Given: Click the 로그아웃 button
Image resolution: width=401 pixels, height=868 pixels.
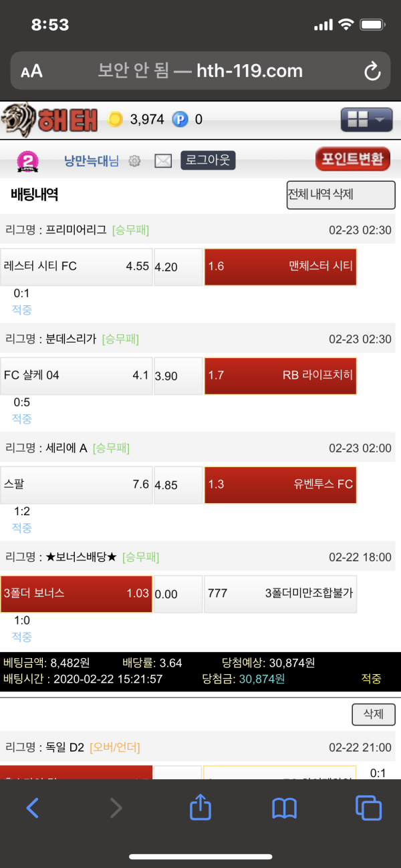Looking at the screenshot, I should point(208,160).
